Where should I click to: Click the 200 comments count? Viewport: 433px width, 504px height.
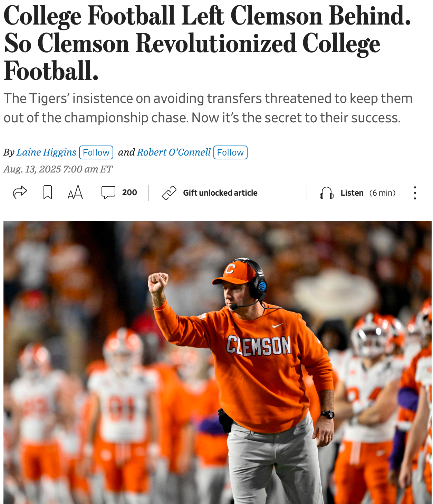pyautogui.click(x=129, y=193)
